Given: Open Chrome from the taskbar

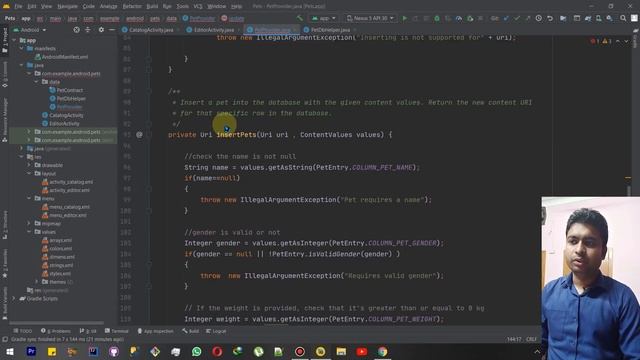Looking at the screenshot, I should [x=382, y=351].
